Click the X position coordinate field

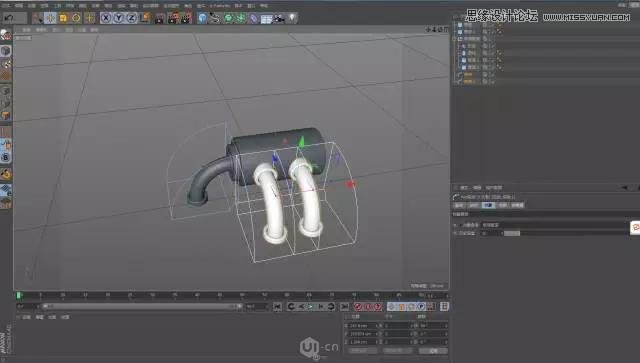click(x=361, y=326)
